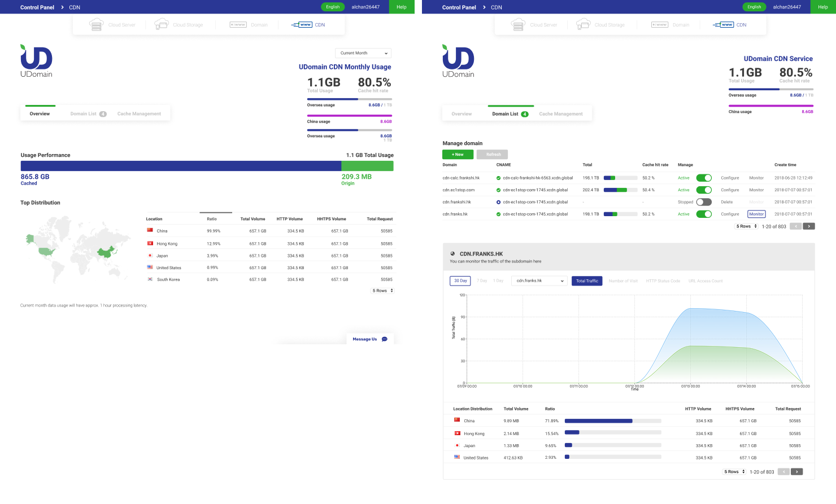Open 5 Rows selector under Manage domain table
Screen dimensions: 836x504
(x=746, y=226)
